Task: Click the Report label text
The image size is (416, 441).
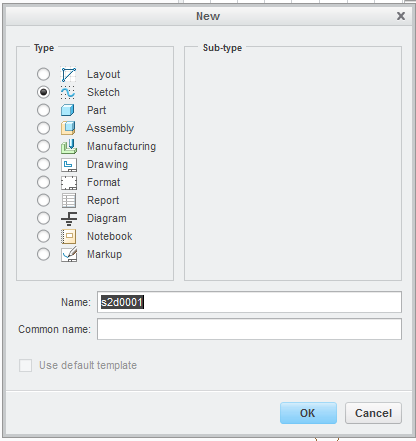Action: (x=103, y=200)
